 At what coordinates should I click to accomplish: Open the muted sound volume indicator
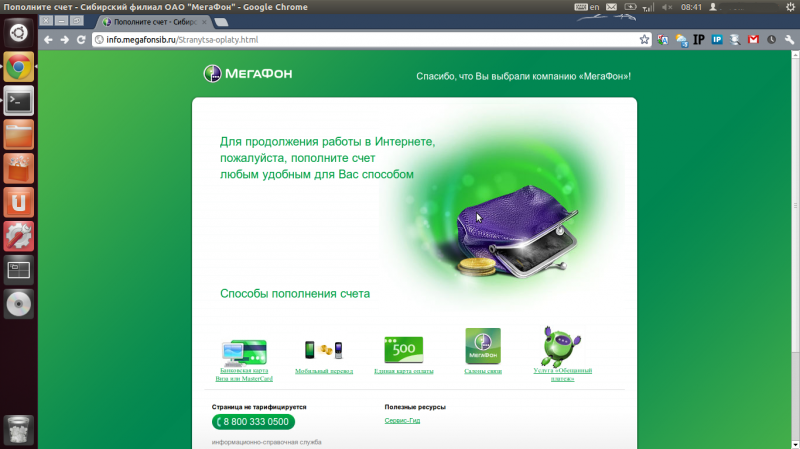tap(664, 7)
